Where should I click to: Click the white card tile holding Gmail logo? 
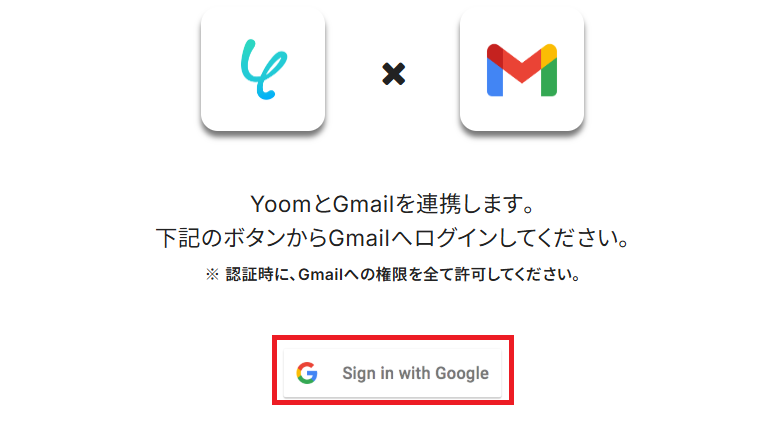522,68
